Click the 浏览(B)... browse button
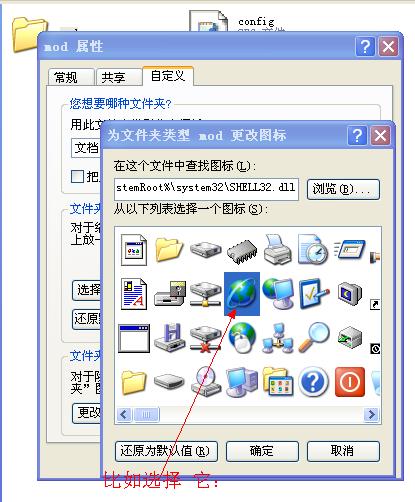The width and height of the screenshot is (415, 502). pyautogui.click(x=343, y=189)
